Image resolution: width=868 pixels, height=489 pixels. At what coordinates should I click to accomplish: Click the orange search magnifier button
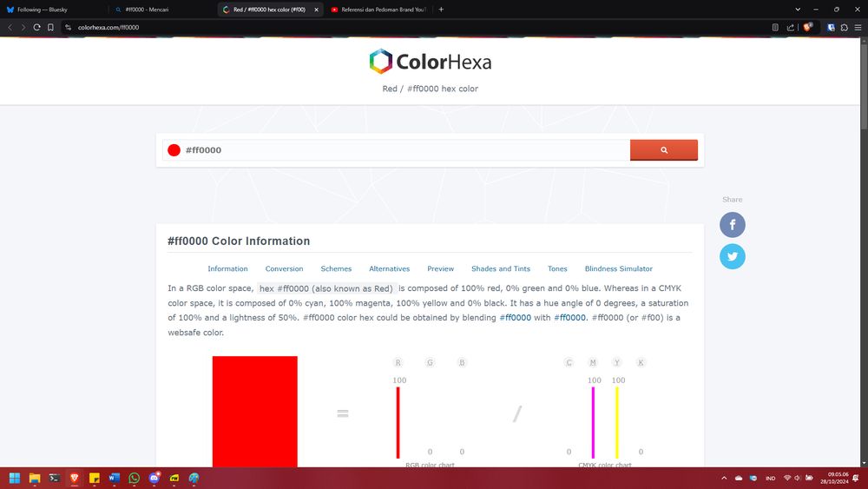pos(664,150)
